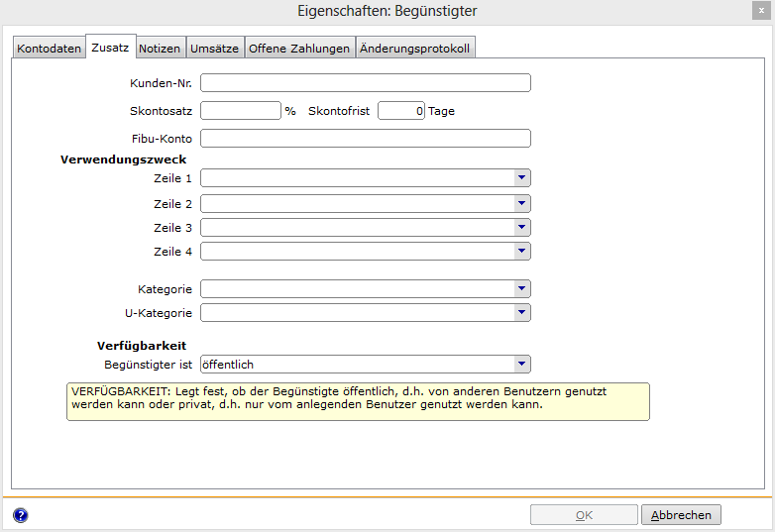Switch to the Kontodaten tab
This screenshot has width=775, height=532.
tap(49, 49)
